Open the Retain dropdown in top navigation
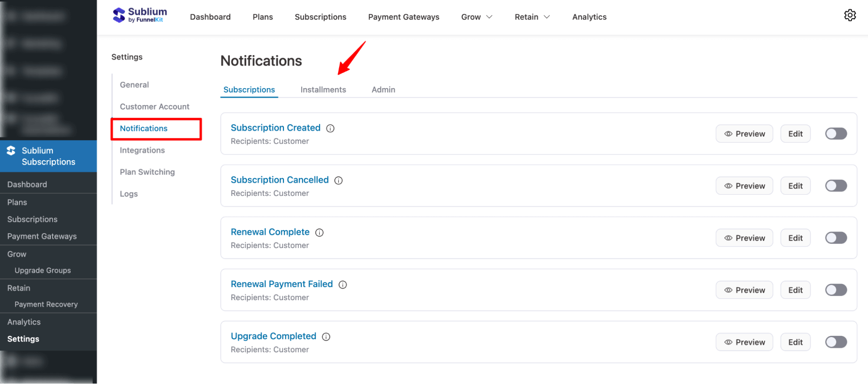 point(531,17)
